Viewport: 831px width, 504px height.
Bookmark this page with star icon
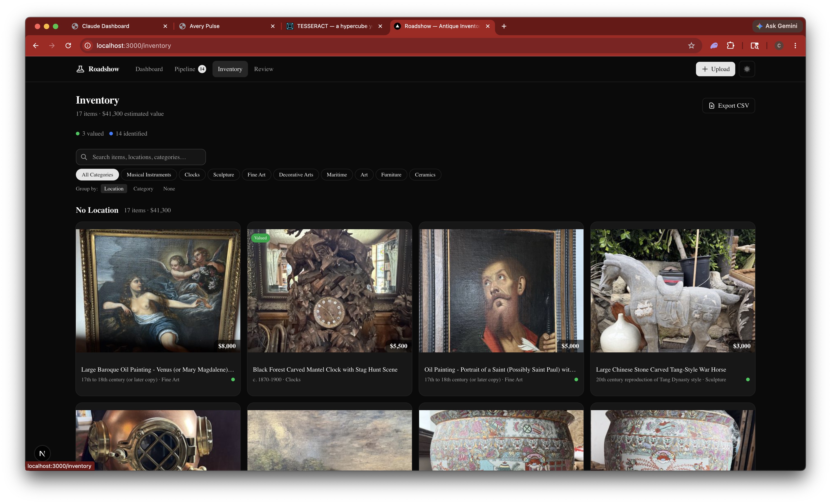coord(691,46)
